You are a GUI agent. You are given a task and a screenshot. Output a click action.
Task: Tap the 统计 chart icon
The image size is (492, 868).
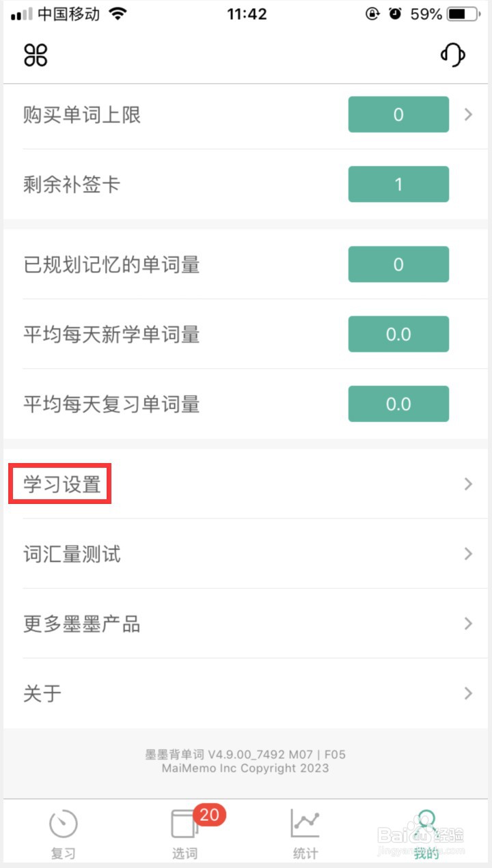(305, 824)
